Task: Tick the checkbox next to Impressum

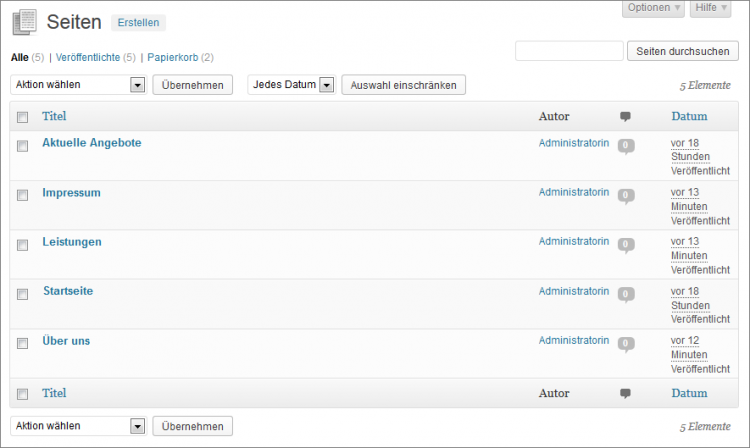Action: [x=23, y=195]
